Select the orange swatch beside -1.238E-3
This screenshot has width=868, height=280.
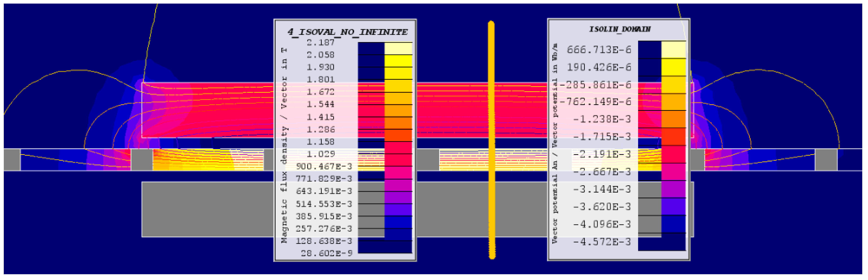pos(673,119)
